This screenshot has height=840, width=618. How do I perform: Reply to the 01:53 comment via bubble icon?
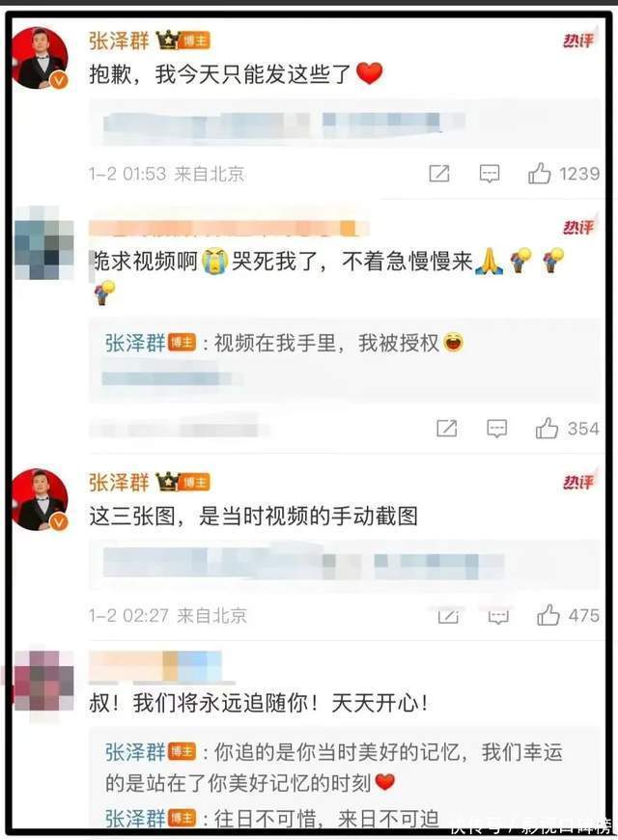tap(489, 174)
